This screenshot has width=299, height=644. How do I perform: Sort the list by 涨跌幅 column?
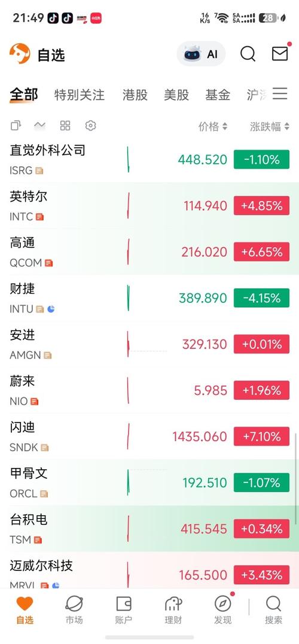pos(270,126)
